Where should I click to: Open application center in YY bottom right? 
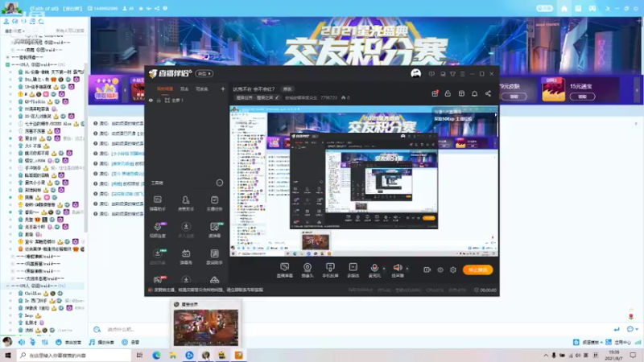click(619, 342)
